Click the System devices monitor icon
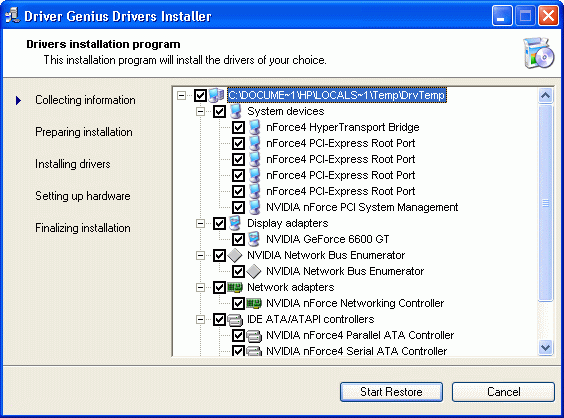 (x=236, y=111)
